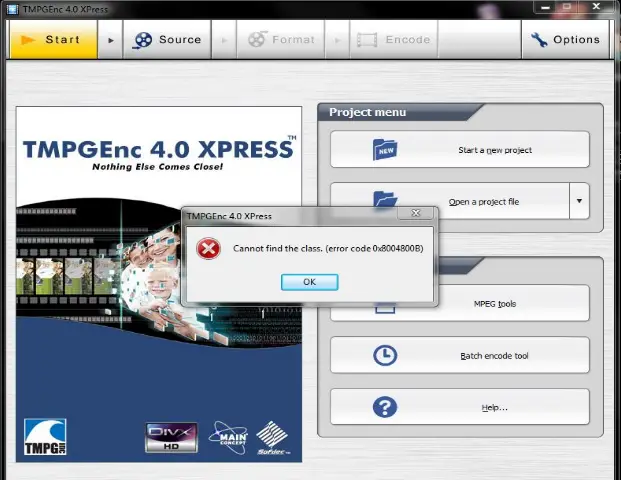
Task: Select the Source film reel icon
Action: click(143, 40)
